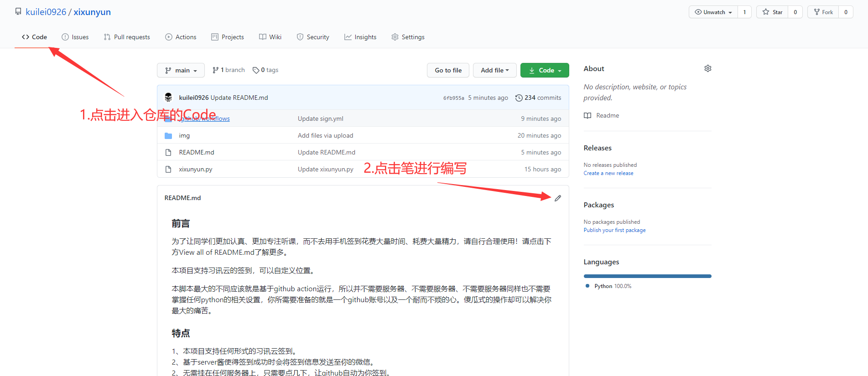Click the Python 100.0% language entry
The width and height of the screenshot is (868, 376).
coord(608,286)
